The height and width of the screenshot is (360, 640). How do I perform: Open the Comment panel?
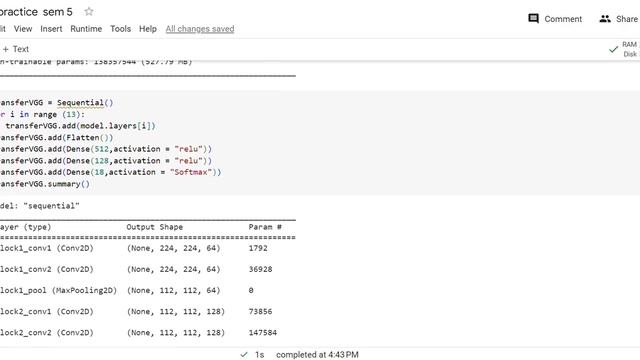coord(555,19)
